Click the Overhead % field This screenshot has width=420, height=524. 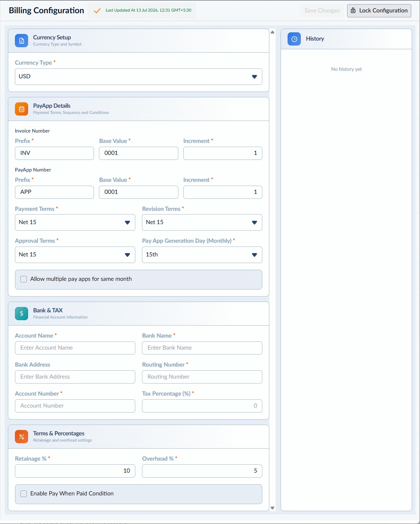pyautogui.click(x=202, y=471)
